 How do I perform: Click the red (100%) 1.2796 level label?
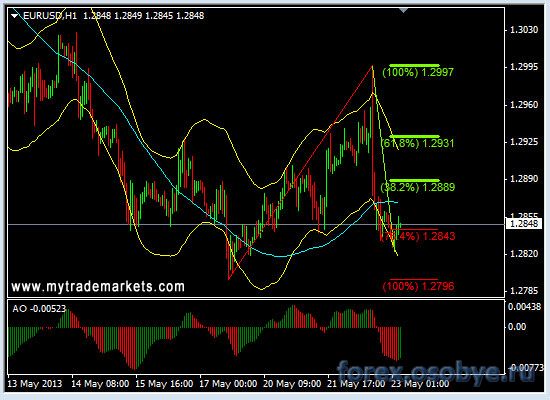pyautogui.click(x=418, y=286)
